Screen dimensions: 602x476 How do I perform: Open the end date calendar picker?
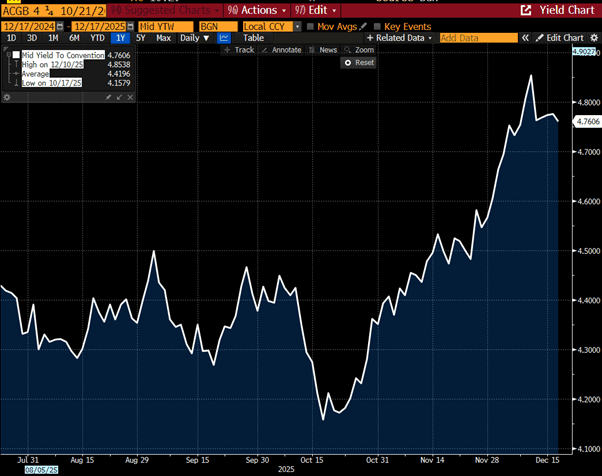tap(131, 26)
